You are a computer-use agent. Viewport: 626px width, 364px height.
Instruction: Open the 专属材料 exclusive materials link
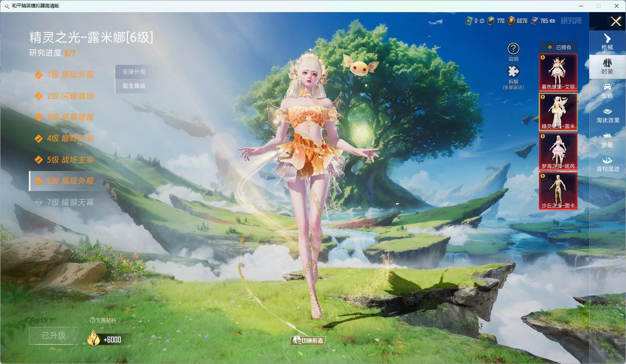(x=103, y=320)
